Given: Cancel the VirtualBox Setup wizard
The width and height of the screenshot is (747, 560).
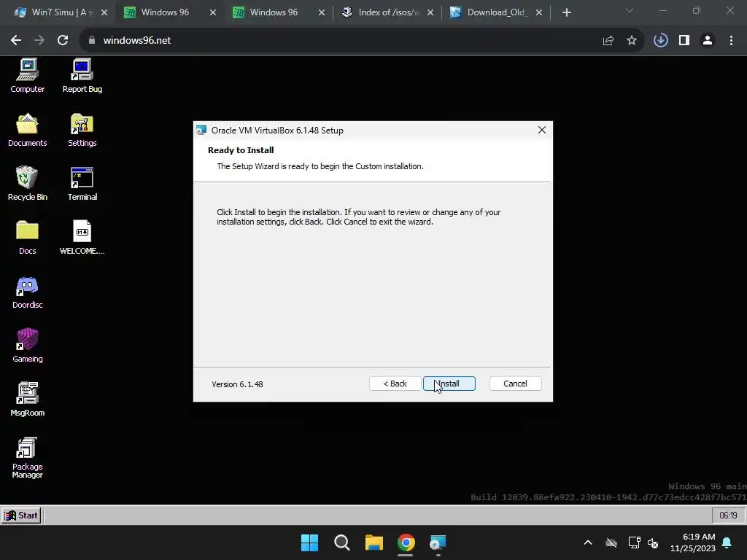Looking at the screenshot, I should 515,384.
